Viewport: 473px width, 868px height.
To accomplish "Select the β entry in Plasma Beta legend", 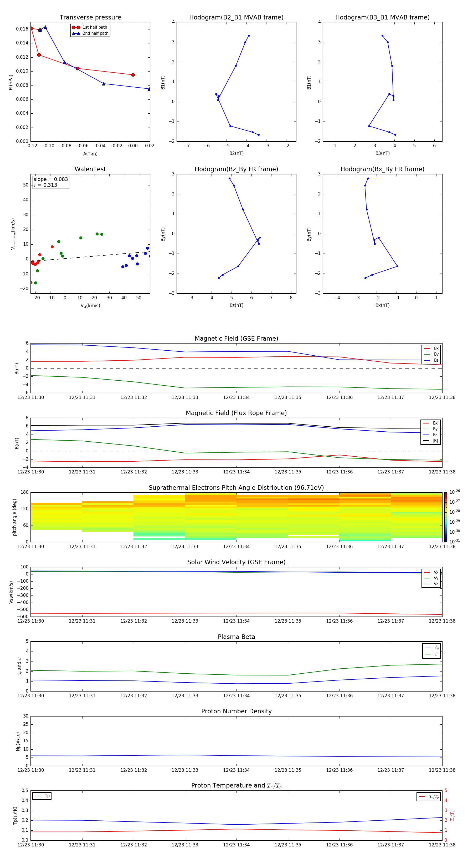I will click(431, 654).
